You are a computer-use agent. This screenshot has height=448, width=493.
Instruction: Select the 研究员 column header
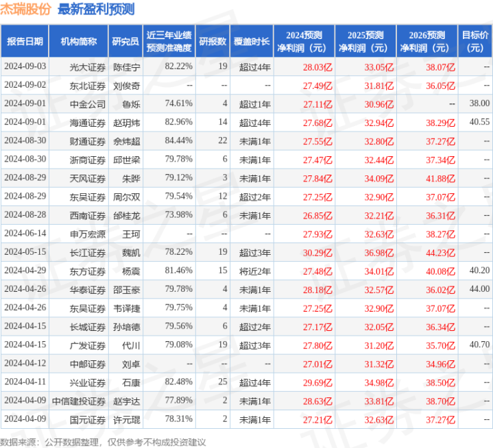(x=125, y=41)
